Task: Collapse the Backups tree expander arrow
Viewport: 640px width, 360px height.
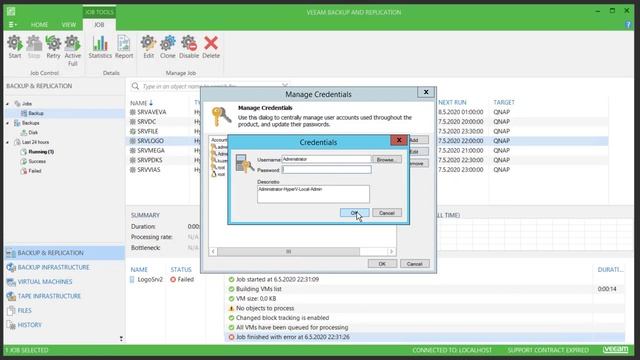Action: (x=8, y=123)
